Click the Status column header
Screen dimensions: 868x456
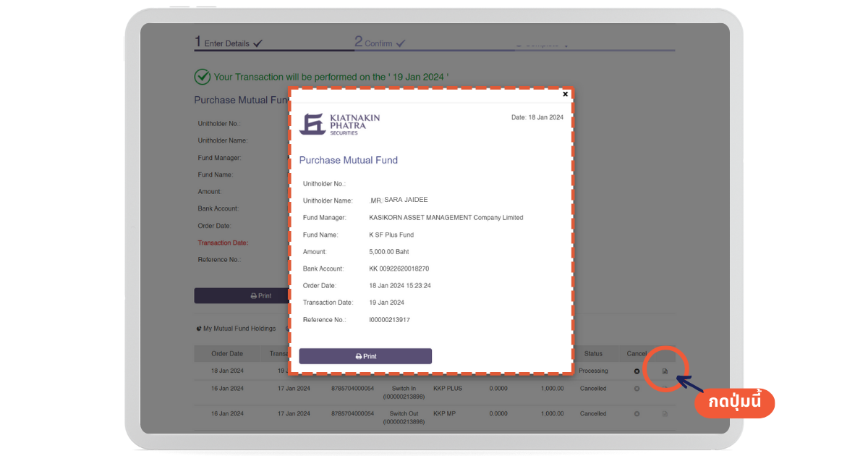pos(593,354)
